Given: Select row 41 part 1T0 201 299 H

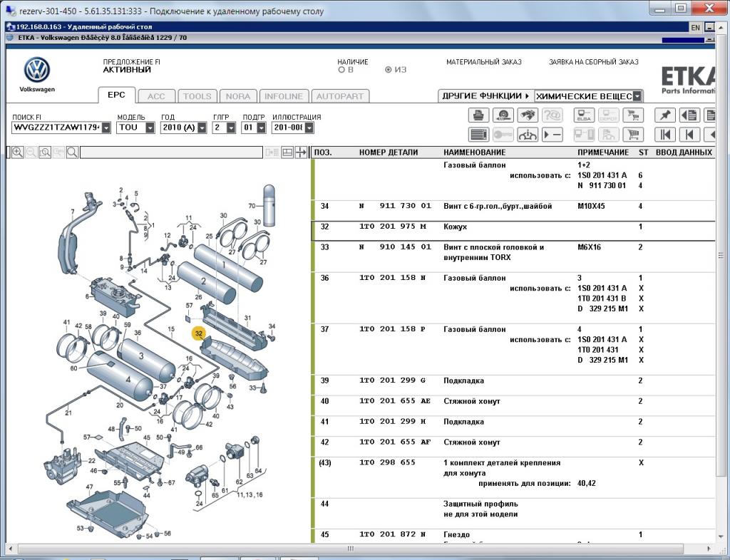Looking at the screenshot, I should click(x=513, y=426).
